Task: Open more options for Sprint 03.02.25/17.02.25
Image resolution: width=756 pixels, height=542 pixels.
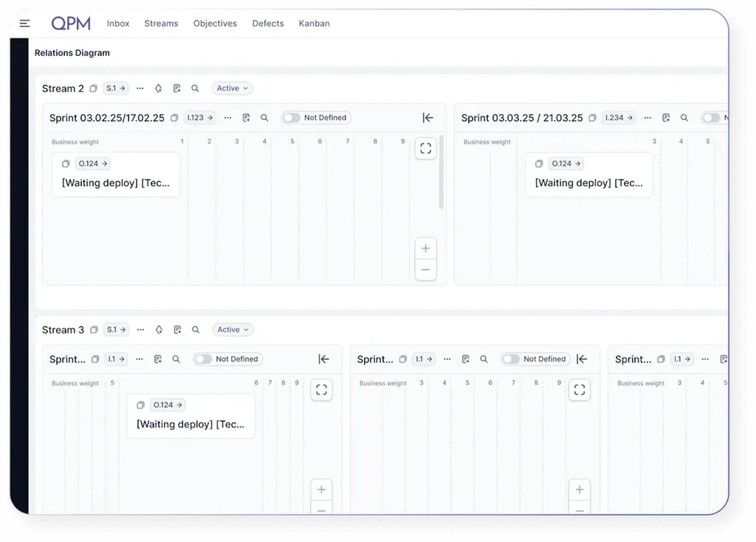Action: (x=228, y=118)
